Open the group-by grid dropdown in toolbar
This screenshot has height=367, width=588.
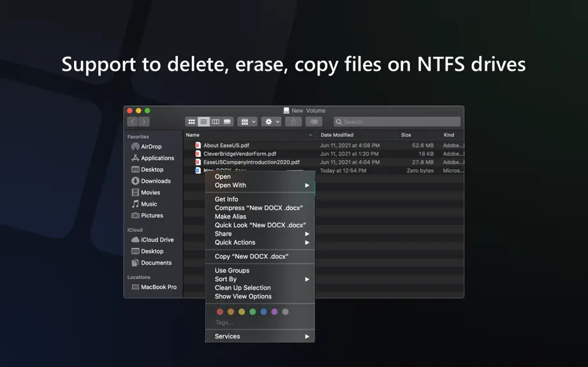pos(247,122)
